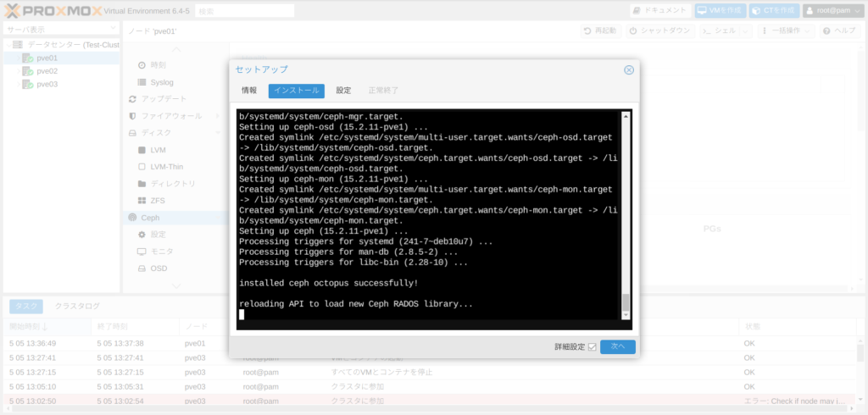Select ディレクトリ folder icon item

click(x=142, y=184)
